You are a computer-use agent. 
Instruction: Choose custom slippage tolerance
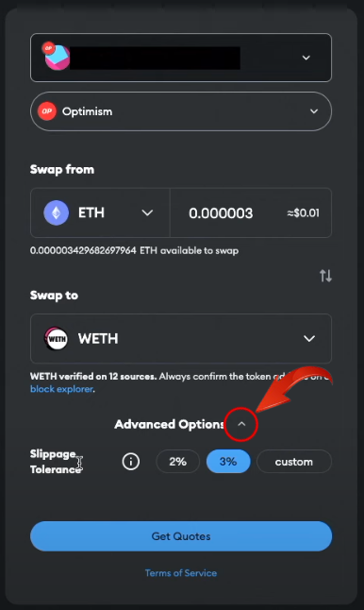click(294, 462)
